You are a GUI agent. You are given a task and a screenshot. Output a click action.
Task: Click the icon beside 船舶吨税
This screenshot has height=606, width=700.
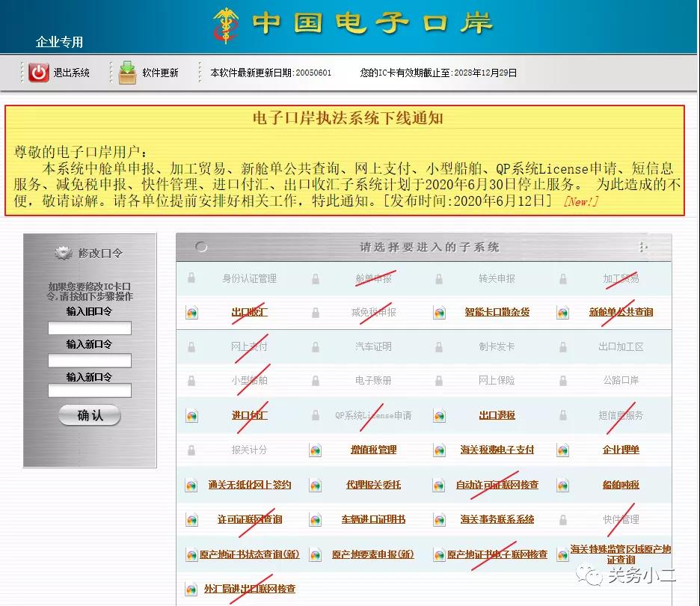point(563,485)
